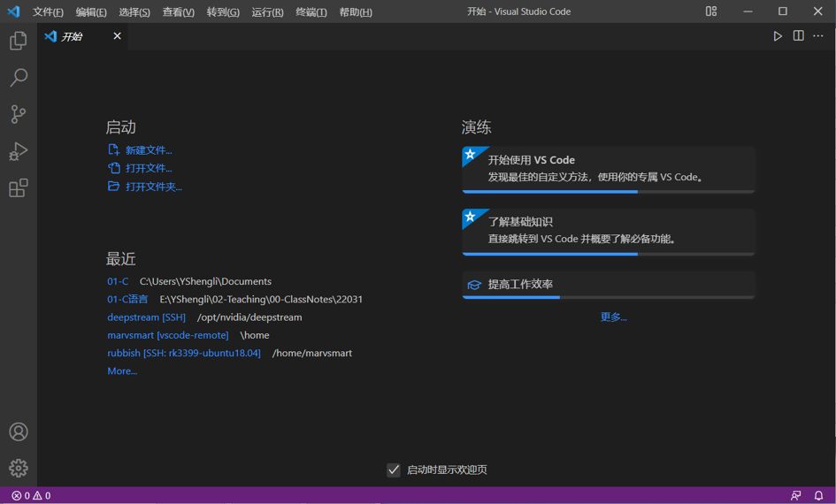The height and width of the screenshot is (504, 836).
Task: Open the Run and Debug view
Action: pos(18,151)
